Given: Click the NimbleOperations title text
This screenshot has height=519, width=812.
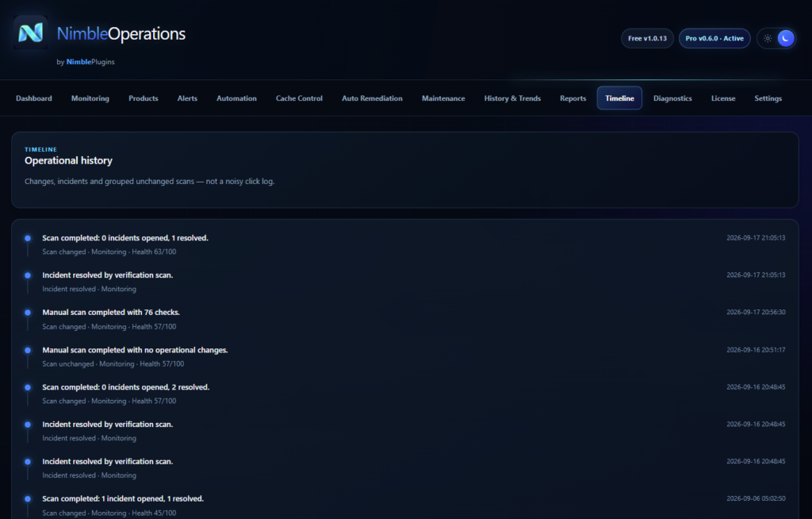Looking at the screenshot, I should [x=121, y=33].
